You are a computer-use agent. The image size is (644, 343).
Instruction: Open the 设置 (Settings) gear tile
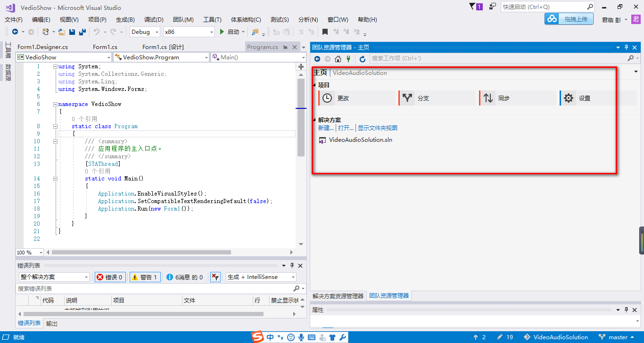[587, 98]
